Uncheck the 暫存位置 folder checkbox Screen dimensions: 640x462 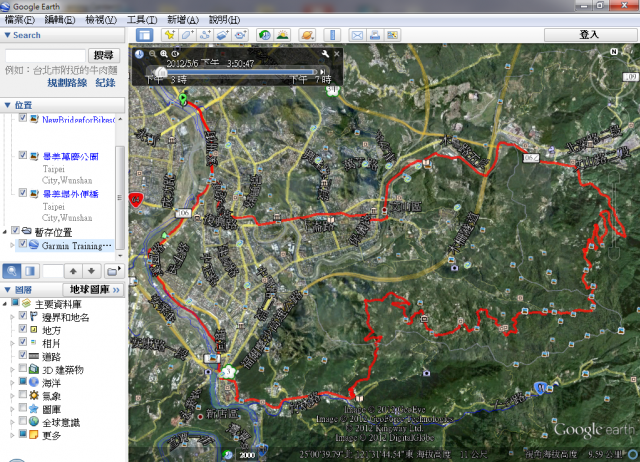click(x=15, y=231)
